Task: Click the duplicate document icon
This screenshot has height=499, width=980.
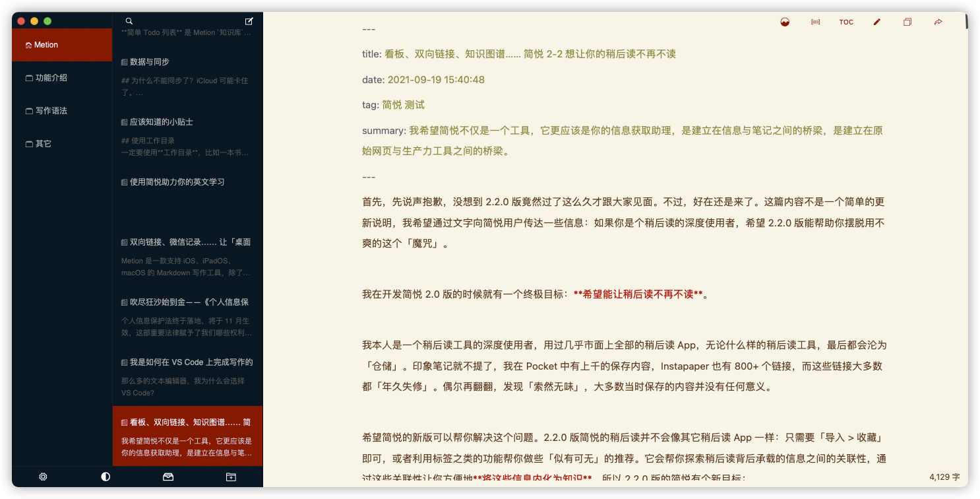Action: pos(907,22)
